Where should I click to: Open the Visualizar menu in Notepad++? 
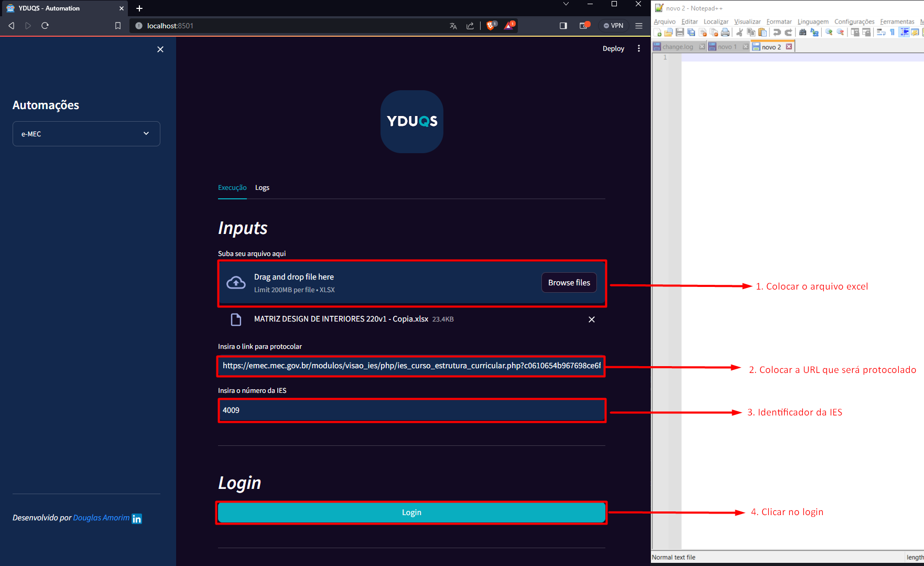coord(747,22)
